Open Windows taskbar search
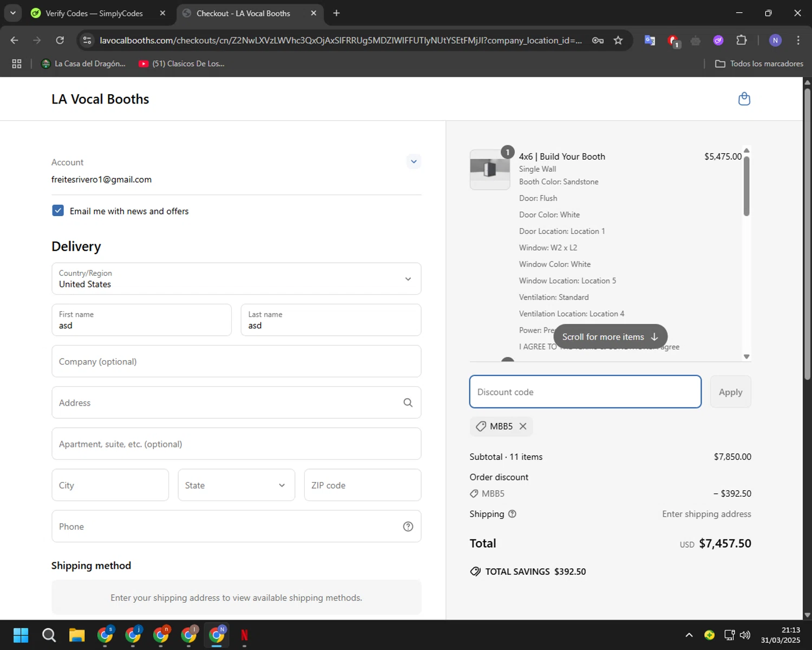This screenshot has height=650, width=812. (49, 635)
